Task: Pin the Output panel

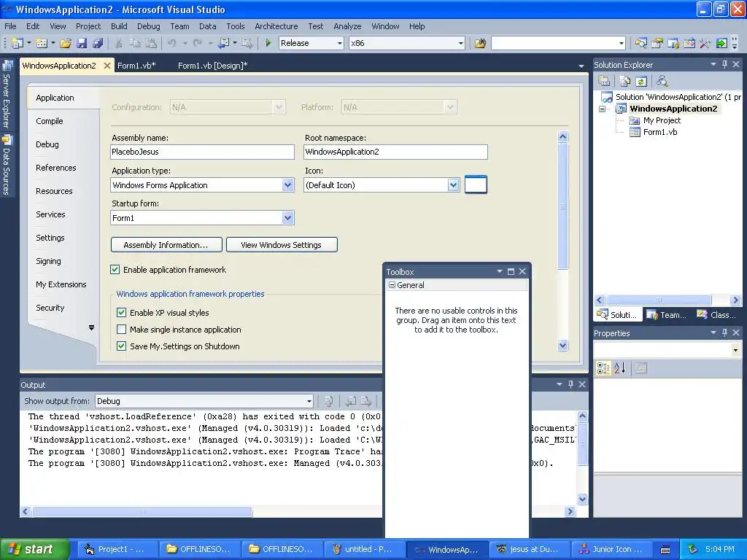Action: (570, 384)
